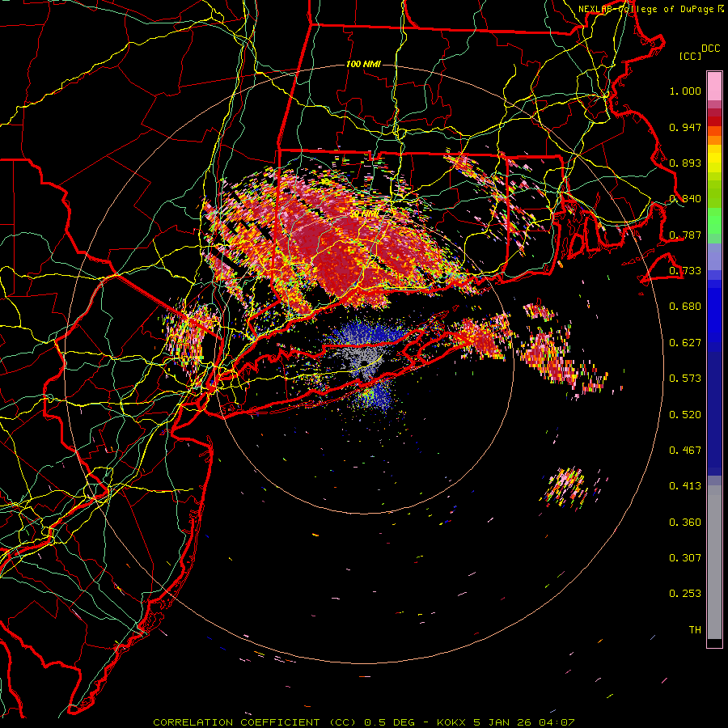
Task: Select the 0.253 legend value
Action: tap(685, 594)
